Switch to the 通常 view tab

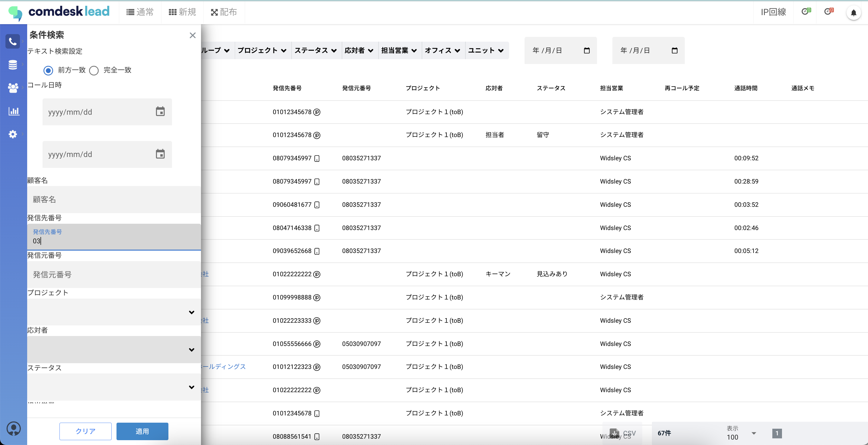point(140,12)
